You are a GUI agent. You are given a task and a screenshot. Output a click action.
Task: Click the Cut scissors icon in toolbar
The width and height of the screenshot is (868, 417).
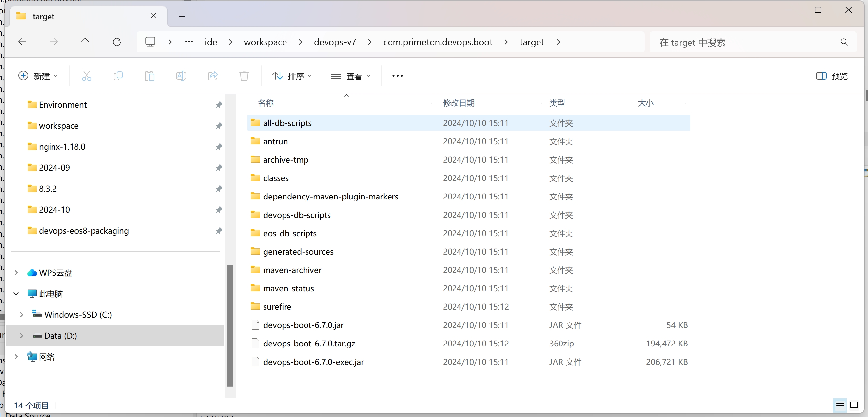click(x=86, y=76)
